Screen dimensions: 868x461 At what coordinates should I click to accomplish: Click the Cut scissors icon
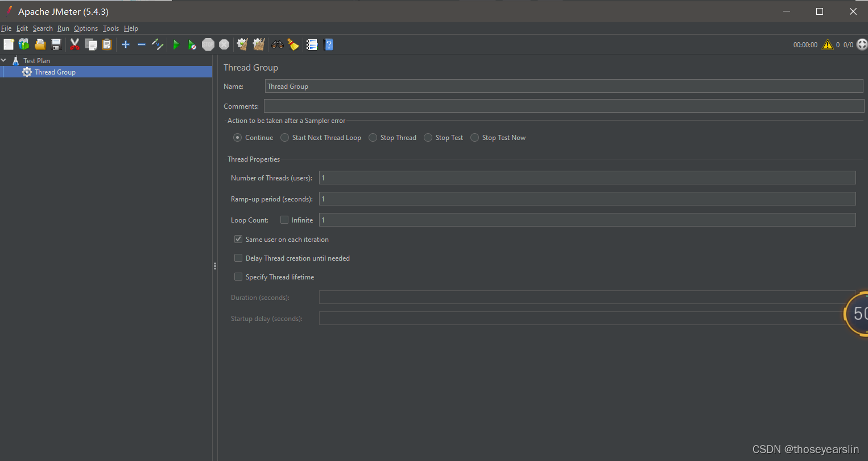pyautogui.click(x=75, y=44)
